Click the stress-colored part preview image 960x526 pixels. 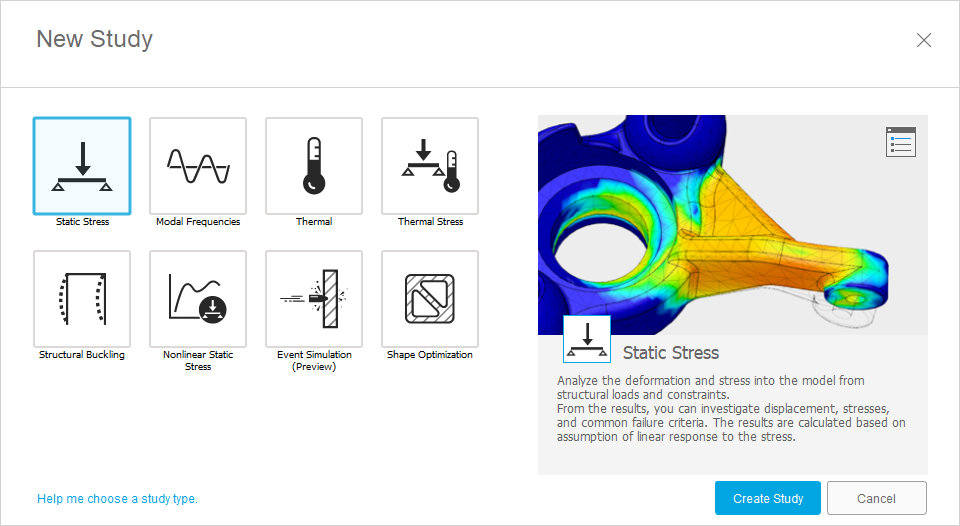(x=732, y=225)
